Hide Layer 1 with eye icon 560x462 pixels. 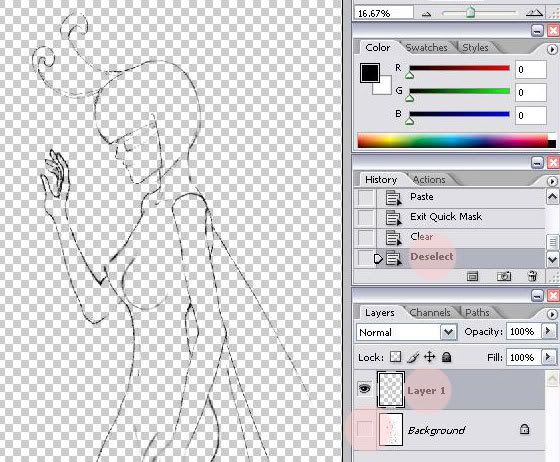364,388
